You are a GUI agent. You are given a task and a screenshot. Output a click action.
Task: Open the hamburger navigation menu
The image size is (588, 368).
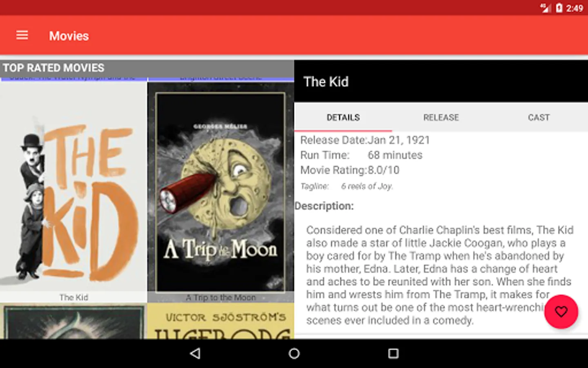(x=22, y=36)
